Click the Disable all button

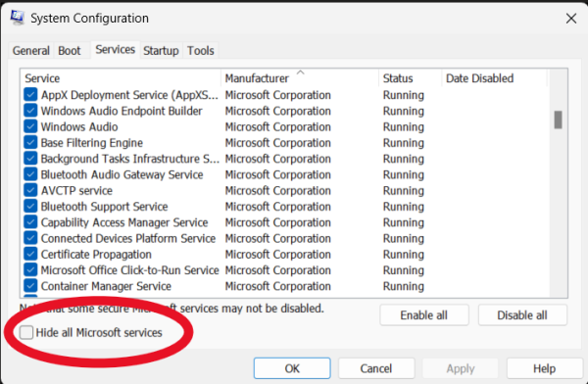tap(522, 315)
